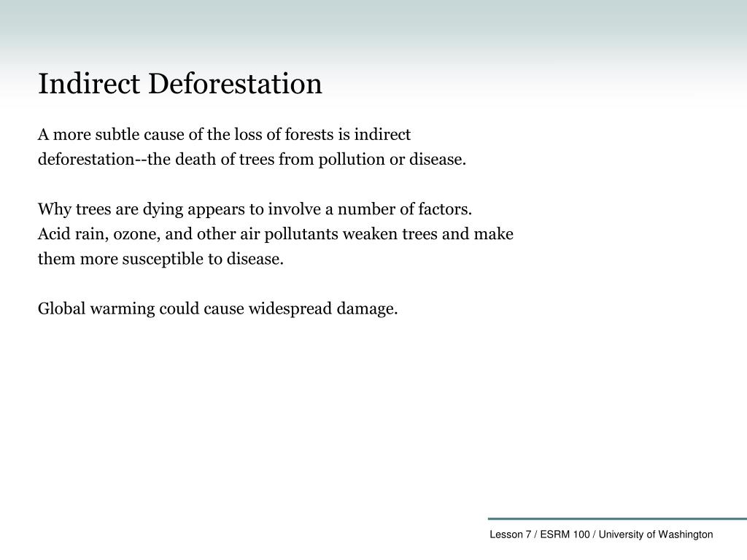Click the line starting 'Acid rain, ozone'

point(276,234)
